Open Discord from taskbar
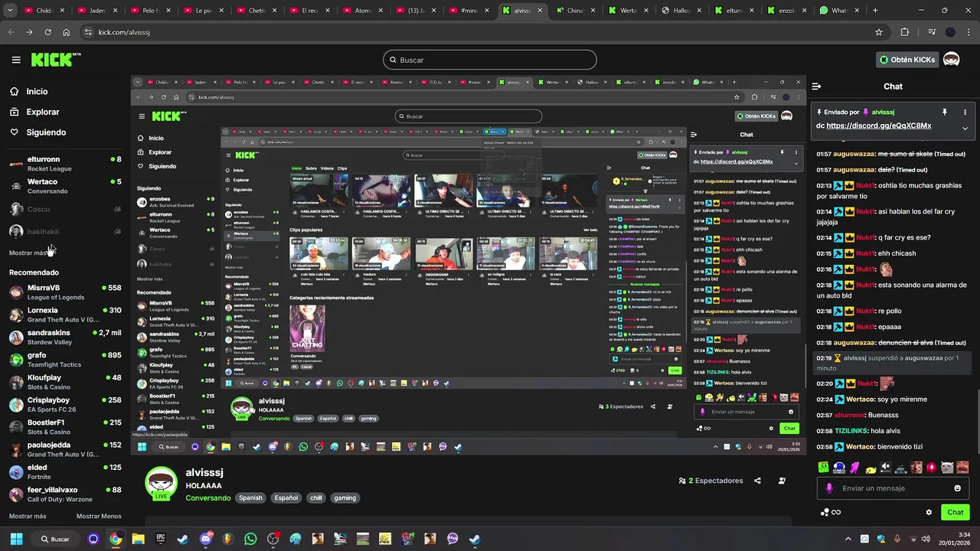This screenshot has width=980, height=551. (x=205, y=539)
